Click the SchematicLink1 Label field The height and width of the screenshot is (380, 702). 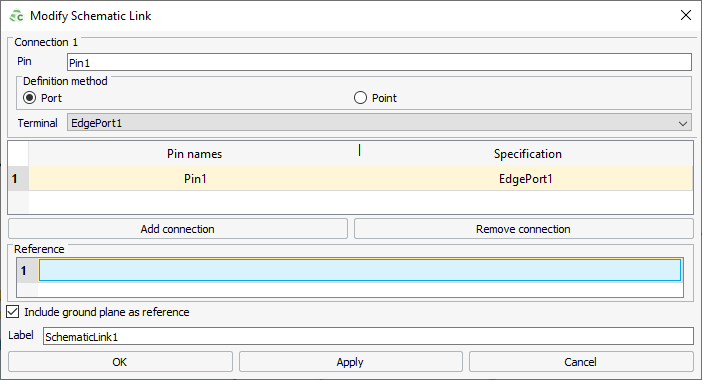coord(368,336)
